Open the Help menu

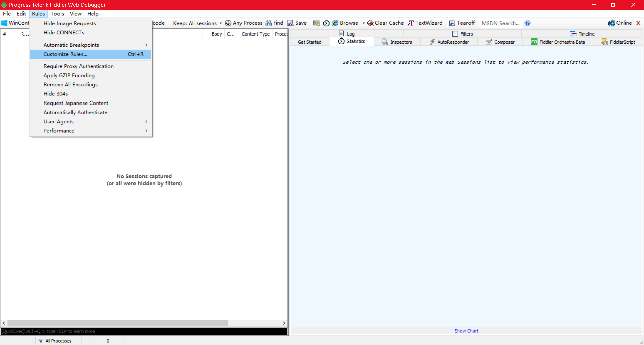tap(93, 14)
